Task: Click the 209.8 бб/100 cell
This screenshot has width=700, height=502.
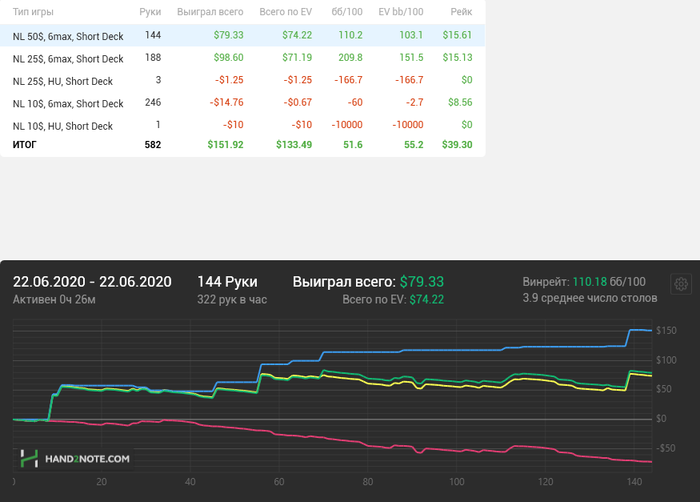Action: tap(350, 58)
